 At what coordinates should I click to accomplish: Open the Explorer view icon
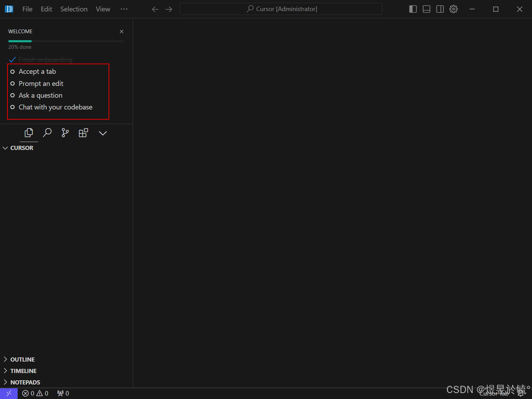click(29, 133)
